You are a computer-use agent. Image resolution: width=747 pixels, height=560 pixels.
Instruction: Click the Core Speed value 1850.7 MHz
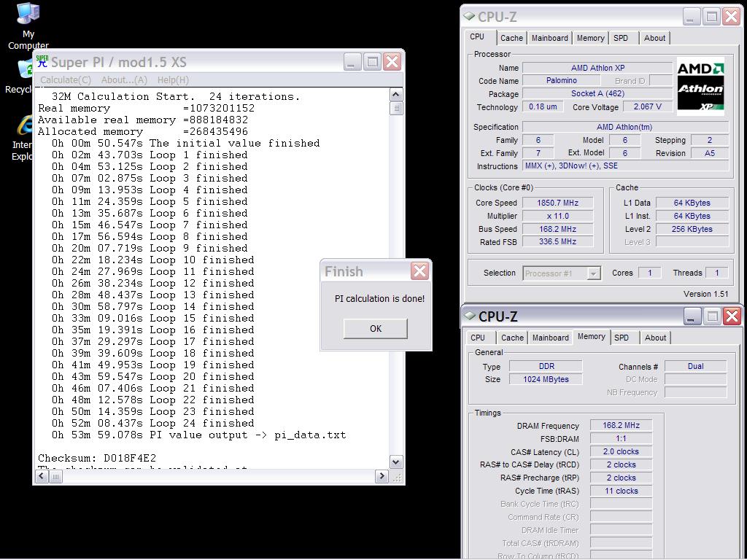pyautogui.click(x=557, y=203)
